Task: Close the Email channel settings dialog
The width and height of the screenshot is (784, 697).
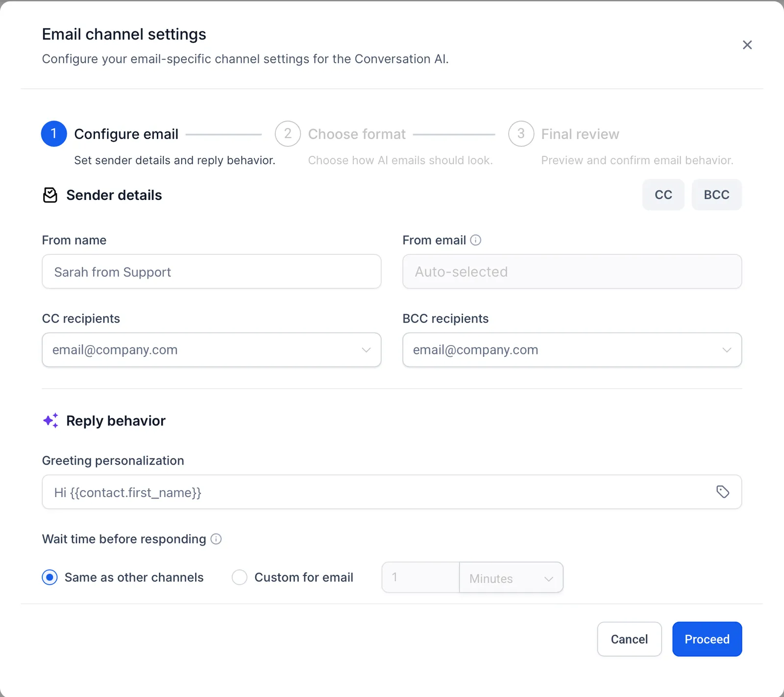Action: 747,45
